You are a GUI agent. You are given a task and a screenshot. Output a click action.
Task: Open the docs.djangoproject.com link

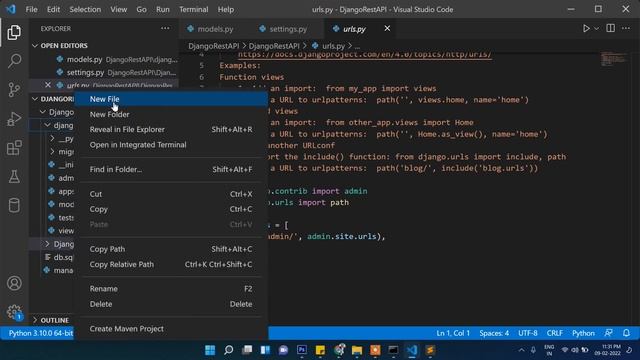364,55
